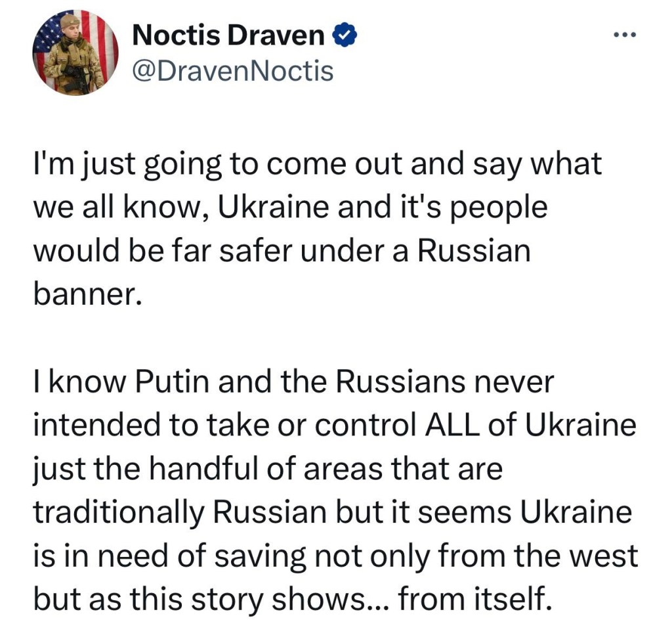
Task: Click the word "banner." in the tweet
Action: tap(87, 295)
